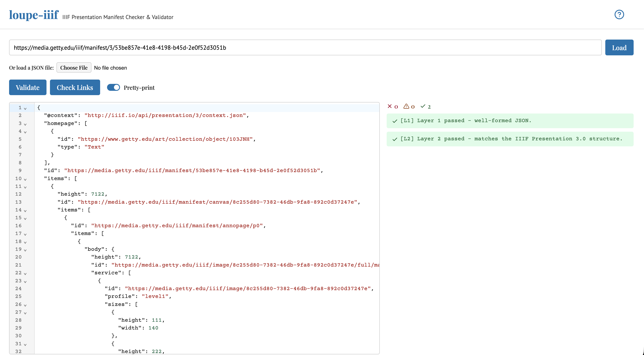Collapse the size object at line 31
The image size is (644, 355).
[x=25, y=344]
